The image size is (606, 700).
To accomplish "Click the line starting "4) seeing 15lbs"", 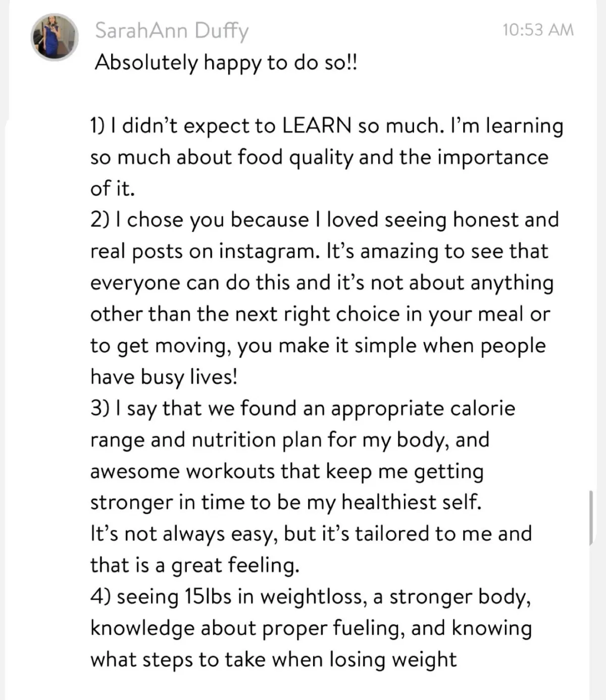I will coord(310,597).
